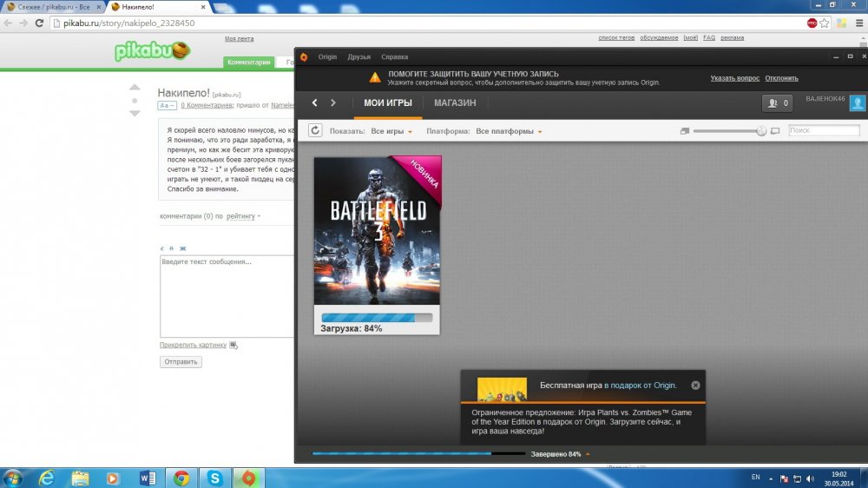
Task: Click the BAJIEHOK46 profile avatar
Action: [x=857, y=103]
